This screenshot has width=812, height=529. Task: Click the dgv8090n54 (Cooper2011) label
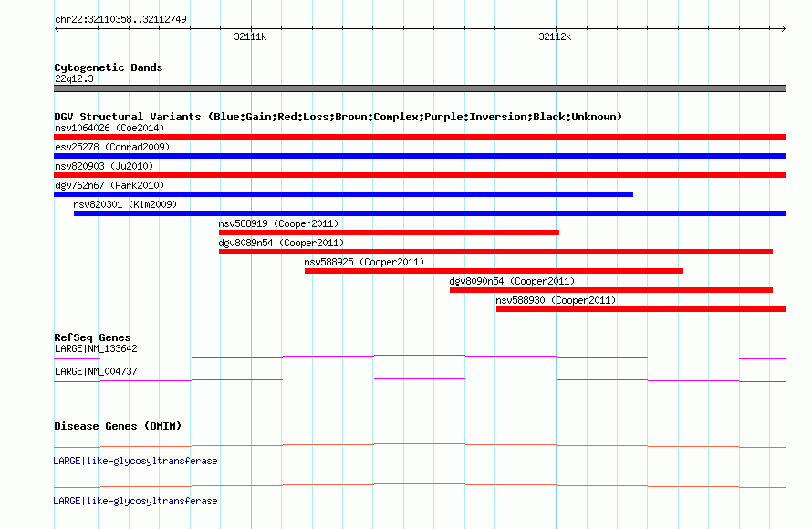(x=512, y=281)
